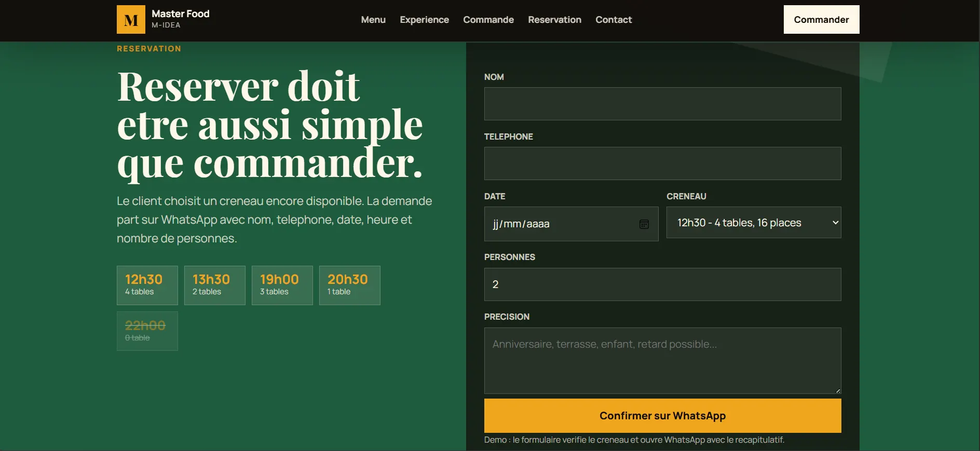Choose the 19h00 3 tables slot
The width and height of the screenshot is (980, 451).
(x=282, y=285)
